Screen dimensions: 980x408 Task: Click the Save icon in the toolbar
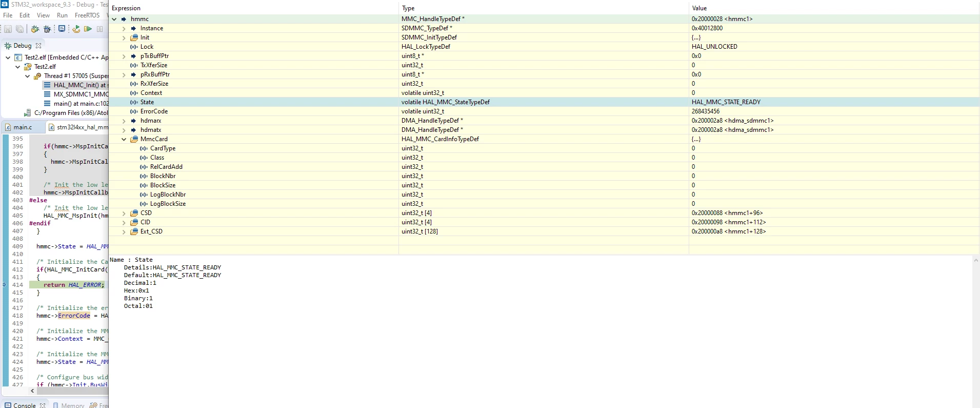8,29
